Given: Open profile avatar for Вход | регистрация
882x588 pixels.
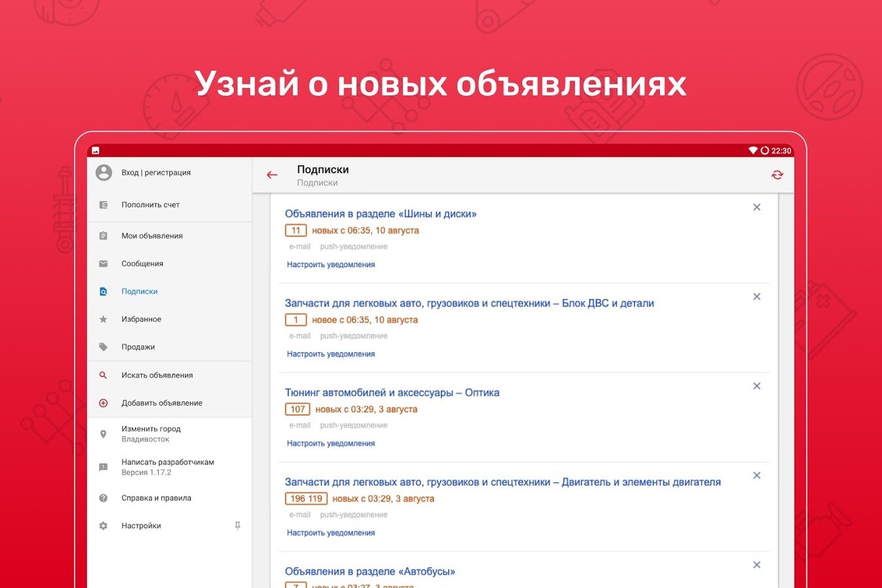Looking at the screenshot, I should point(103,172).
